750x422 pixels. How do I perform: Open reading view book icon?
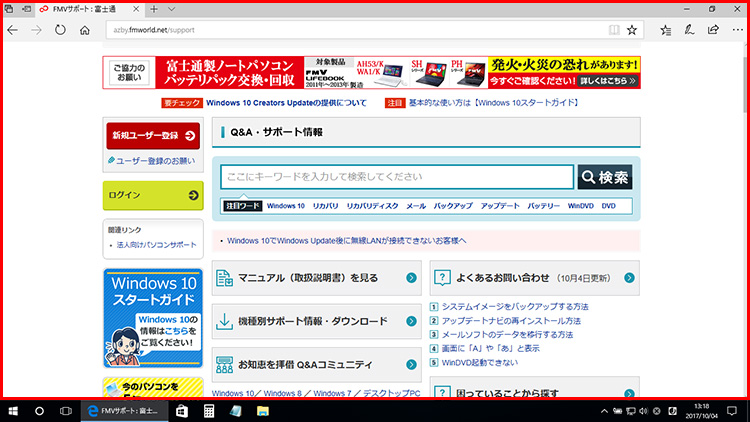pyautogui.click(x=612, y=30)
